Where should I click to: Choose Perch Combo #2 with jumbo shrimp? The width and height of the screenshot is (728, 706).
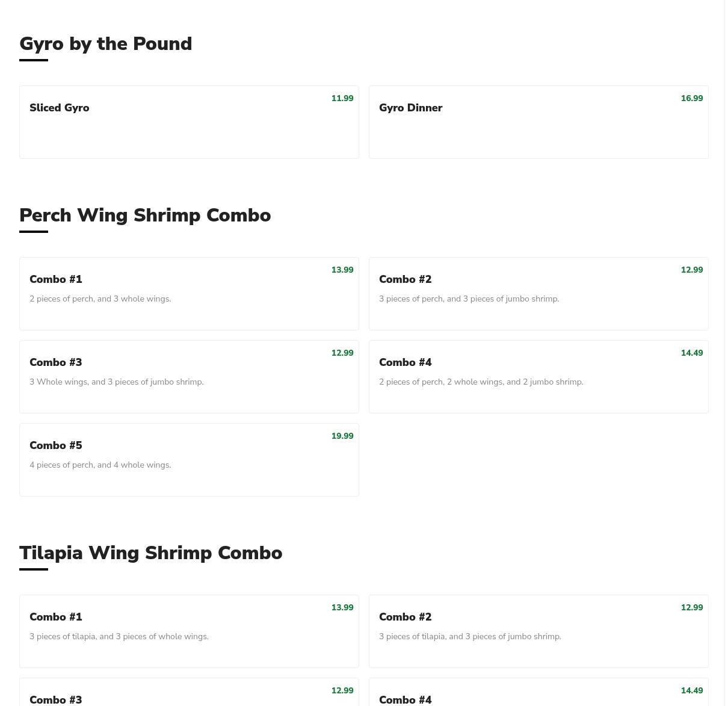[x=538, y=294]
